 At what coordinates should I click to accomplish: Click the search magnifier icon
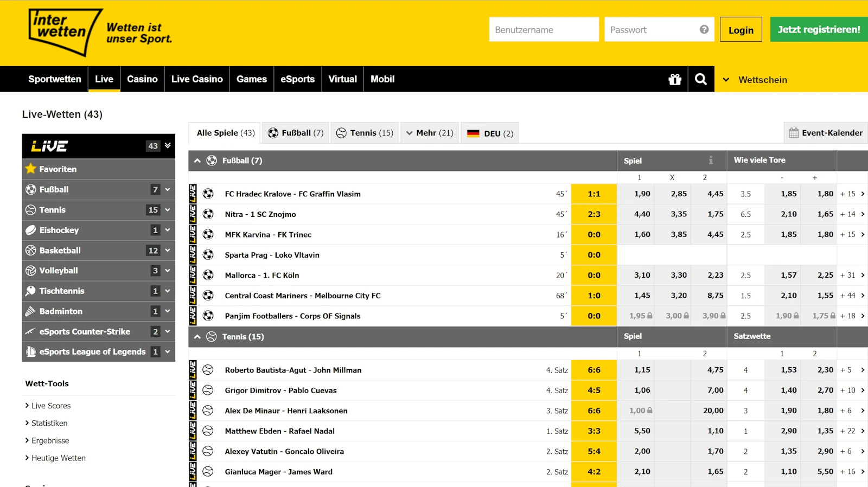click(x=700, y=80)
